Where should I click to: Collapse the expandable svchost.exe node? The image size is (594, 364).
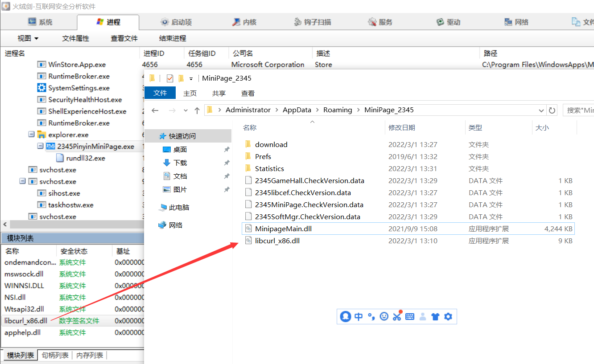pyautogui.click(x=22, y=181)
